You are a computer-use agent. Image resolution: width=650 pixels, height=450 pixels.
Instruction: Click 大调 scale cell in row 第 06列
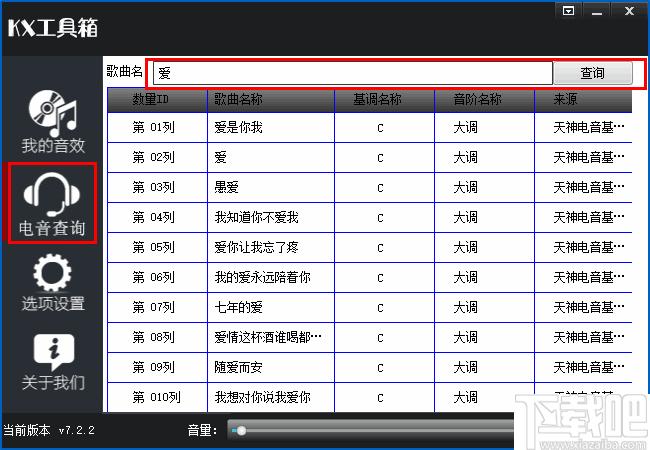(x=485, y=278)
